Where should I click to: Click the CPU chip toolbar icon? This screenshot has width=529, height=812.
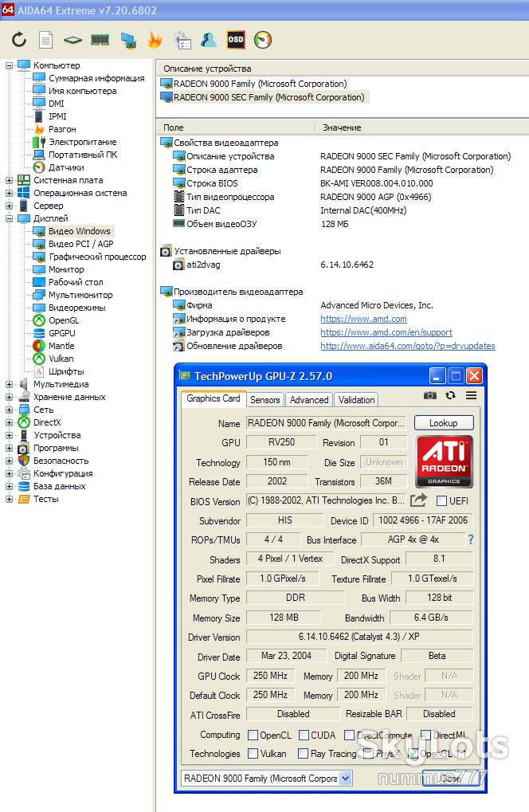click(x=73, y=40)
